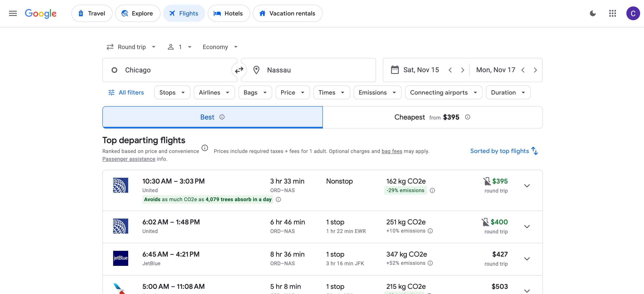Open the Emissions filter

click(x=377, y=93)
